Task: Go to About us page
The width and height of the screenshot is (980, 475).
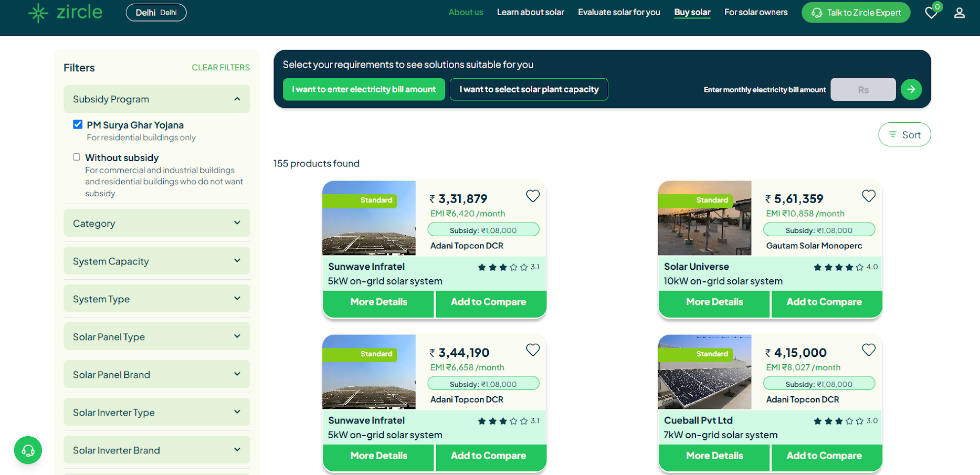Action: [x=466, y=12]
